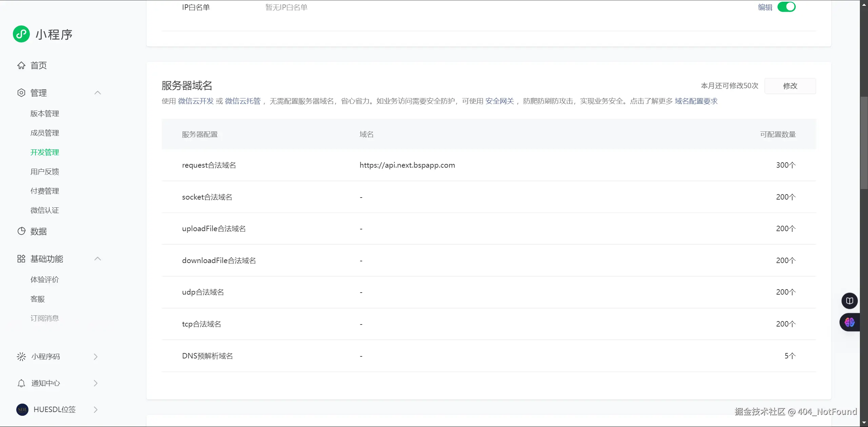The height and width of the screenshot is (427, 868).
Task: Open the 域名配置要求 link
Action: click(x=696, y=101)
